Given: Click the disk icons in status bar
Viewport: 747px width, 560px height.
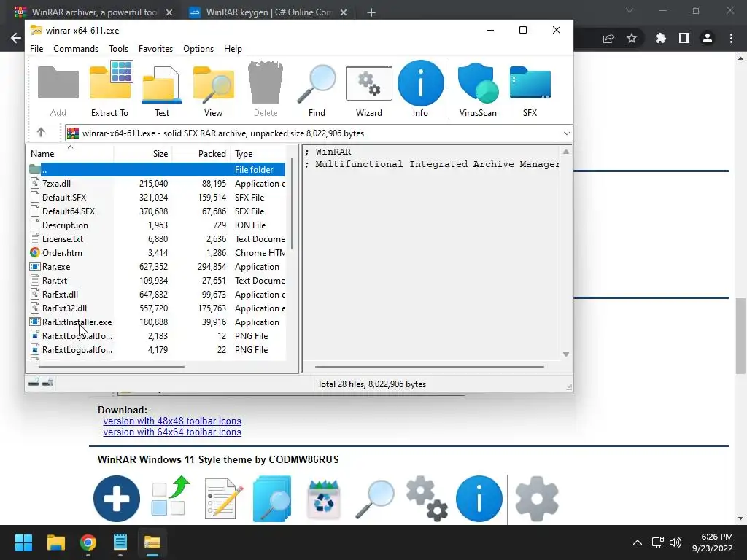Looking at the screenshot, I should pos(41,382).
